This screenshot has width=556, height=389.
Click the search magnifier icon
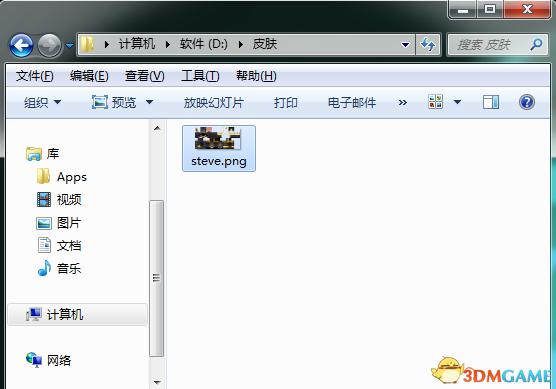coord(536,45)
